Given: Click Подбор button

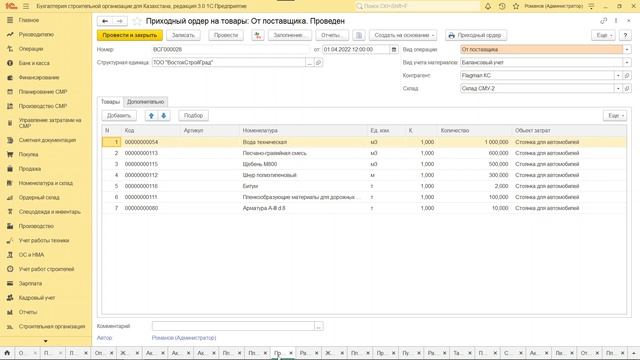Looking at the screenshot, I should pos(193,116).
